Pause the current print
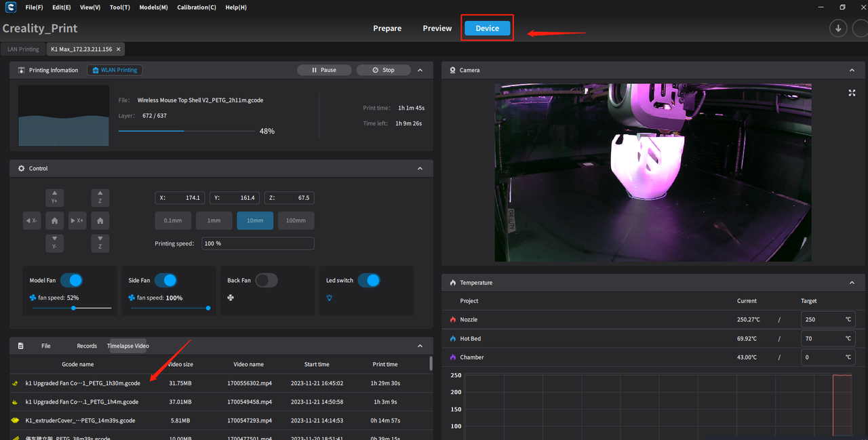 (x=324, y=70)
